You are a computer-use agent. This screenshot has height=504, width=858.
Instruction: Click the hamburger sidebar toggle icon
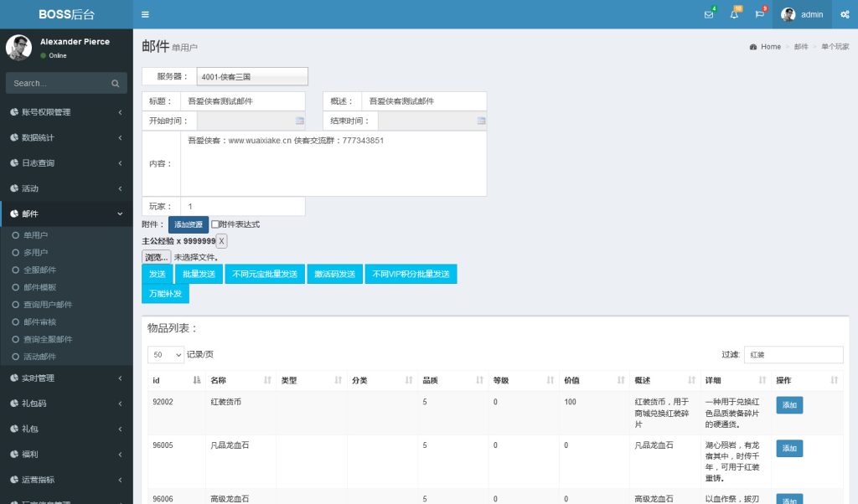(x=145, y=14)
